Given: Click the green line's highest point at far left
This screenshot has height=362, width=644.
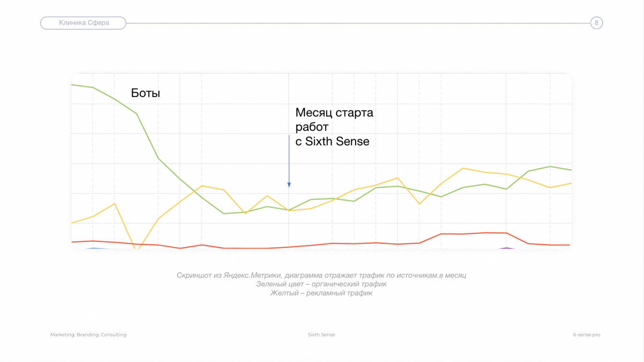Looking at the screenshot, I should (73, 85).
